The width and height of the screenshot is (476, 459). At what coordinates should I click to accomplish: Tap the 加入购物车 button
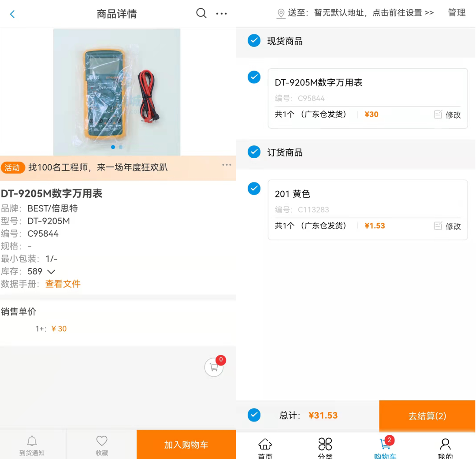point(186,444)
